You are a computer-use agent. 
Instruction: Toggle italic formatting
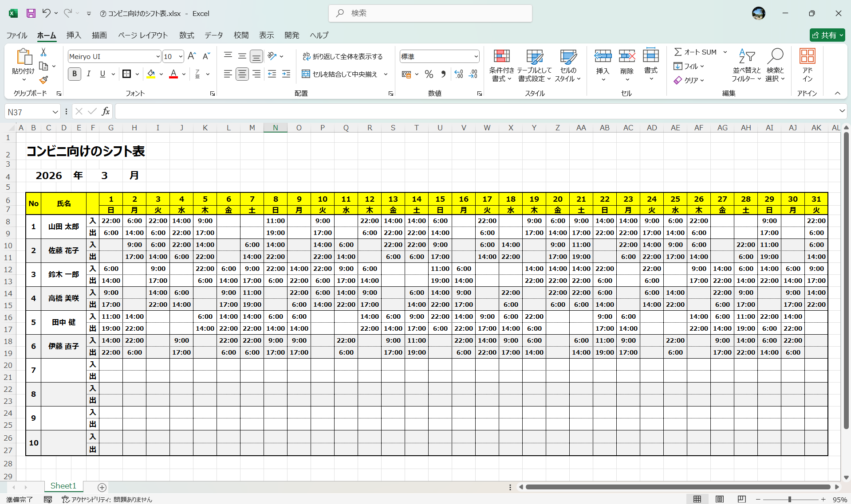(x=88, y=74)
